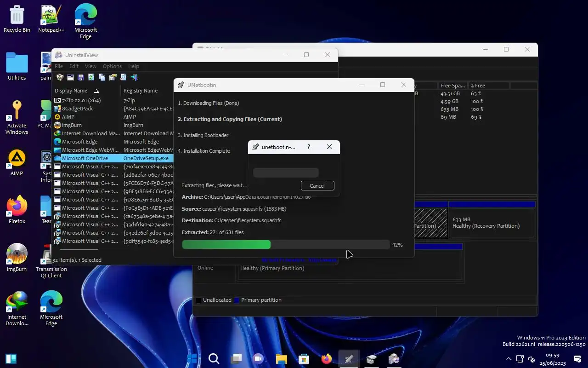
Task: Click the Find magnifier icon in UninstallView
Action: coord(123,77)
